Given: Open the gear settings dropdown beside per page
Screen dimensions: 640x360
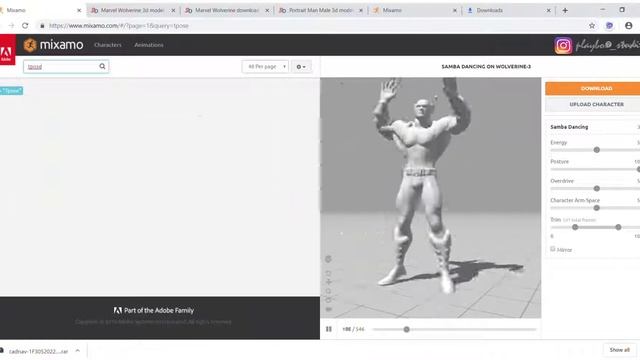Looking at the screenshot, I should tap(301, 67).
